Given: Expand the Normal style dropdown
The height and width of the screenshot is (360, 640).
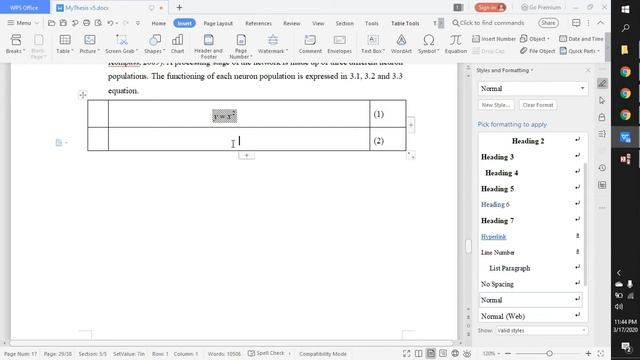Looking at the screenshot, I should pos(582,89).
